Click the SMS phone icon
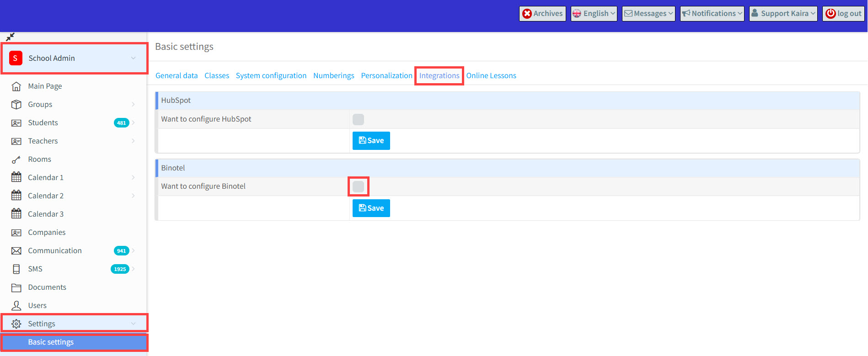 tap(16, 269)
